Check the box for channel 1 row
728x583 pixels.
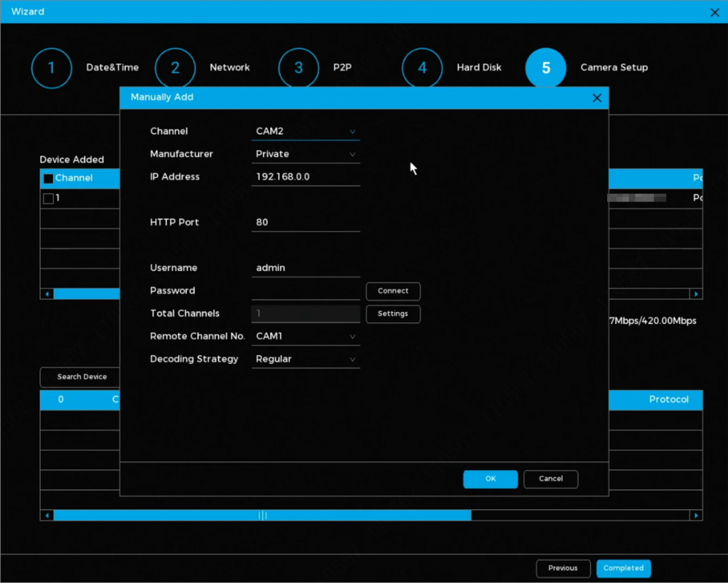(48, 199)
